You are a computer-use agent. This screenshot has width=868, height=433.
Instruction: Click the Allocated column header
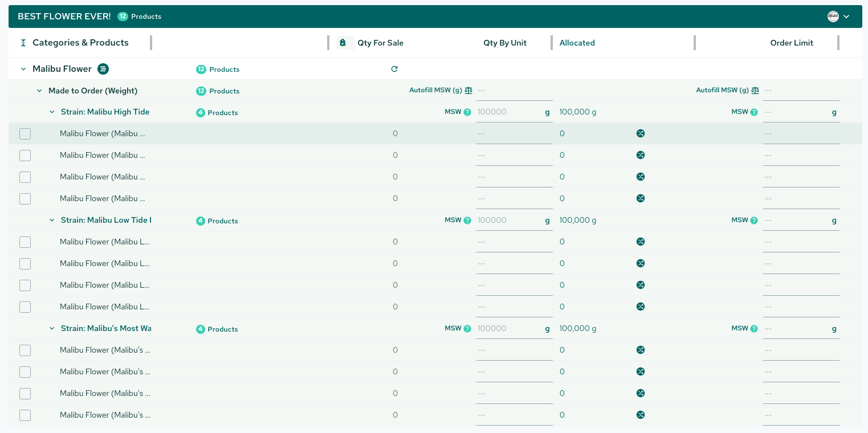pos(577,43)
